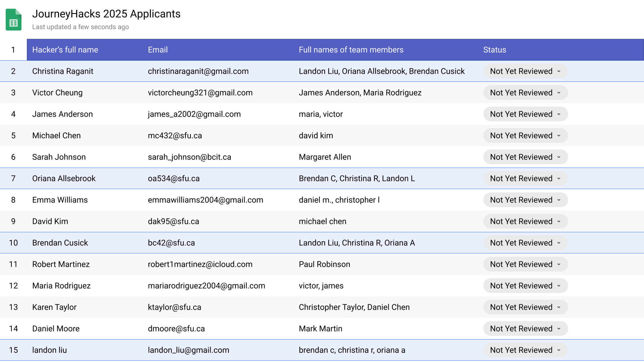This screenshot has height=362, width=644.
Task: Click 'Last updated a few seconds ago' text
Action: (80, 27)
